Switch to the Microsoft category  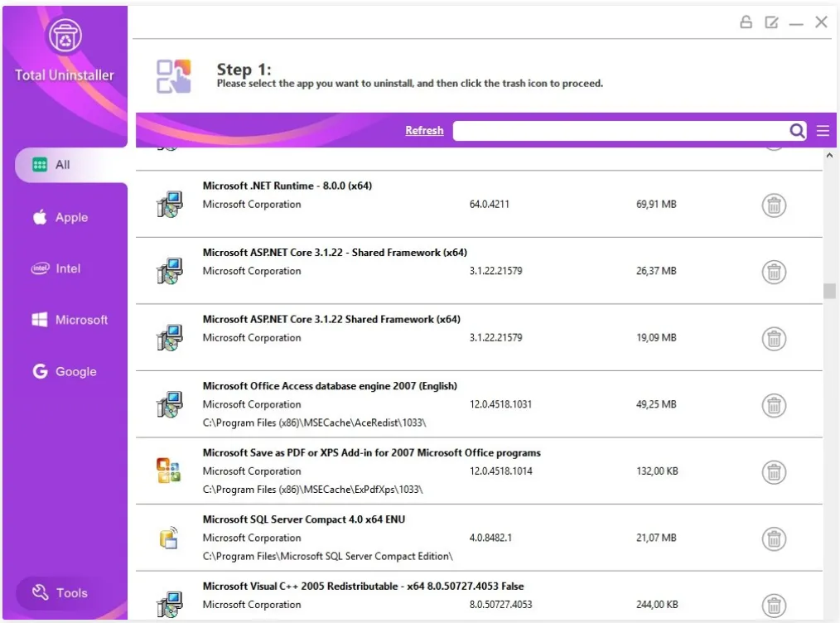tap(81, 320)
